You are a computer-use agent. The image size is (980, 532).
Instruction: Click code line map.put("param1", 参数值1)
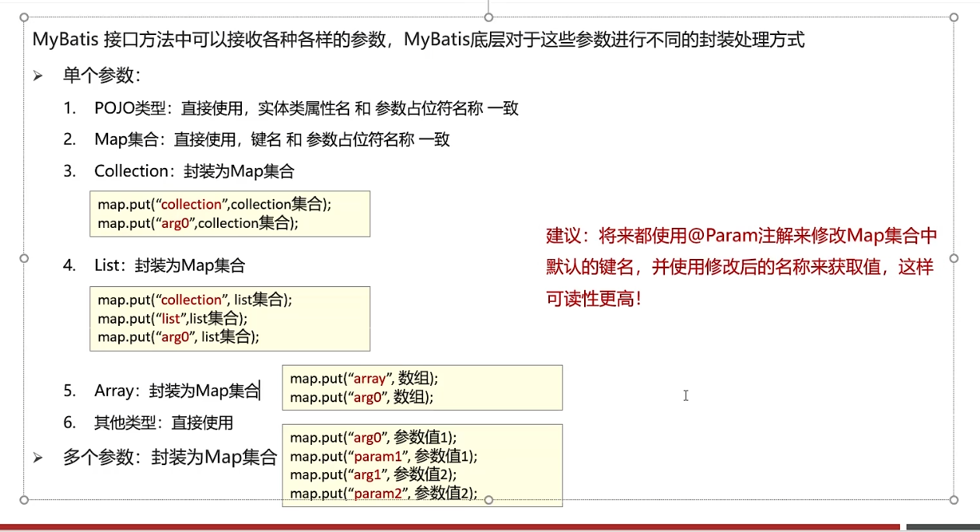click(x=384, y=456)
